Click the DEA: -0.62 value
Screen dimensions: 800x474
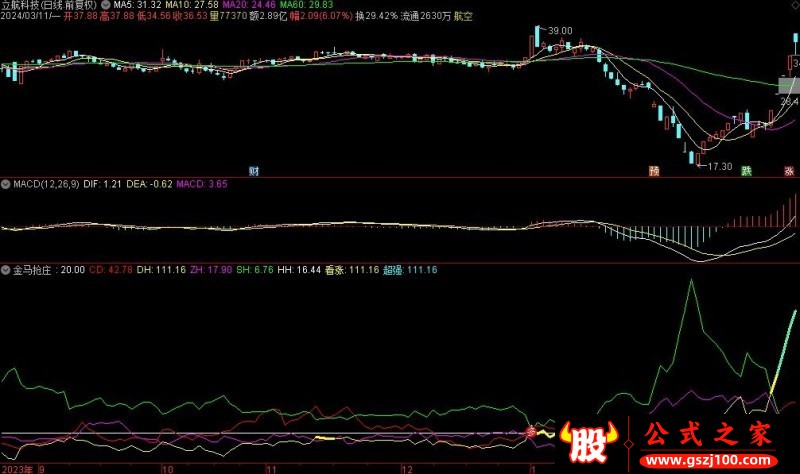point(149,184)
